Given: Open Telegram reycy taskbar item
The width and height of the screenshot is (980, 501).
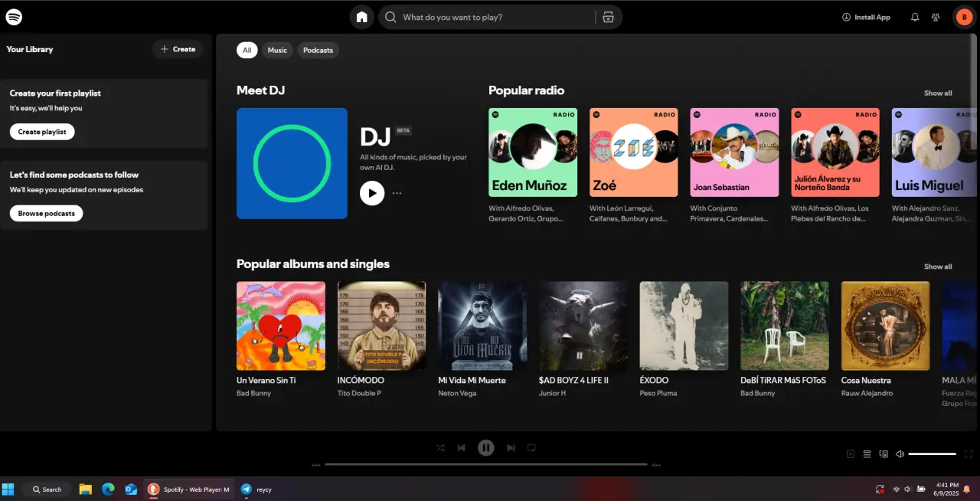Looking at the screenshot, I should click(256, 489).
